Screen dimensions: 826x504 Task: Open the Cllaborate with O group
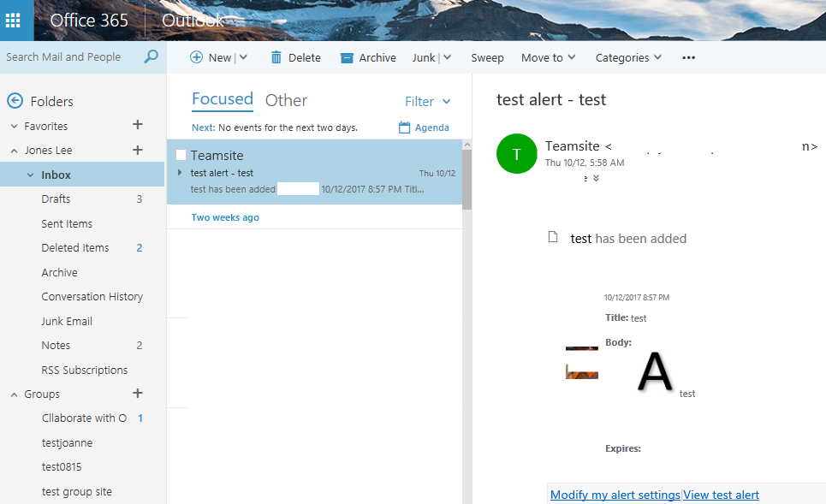click(x=82, y=418)
